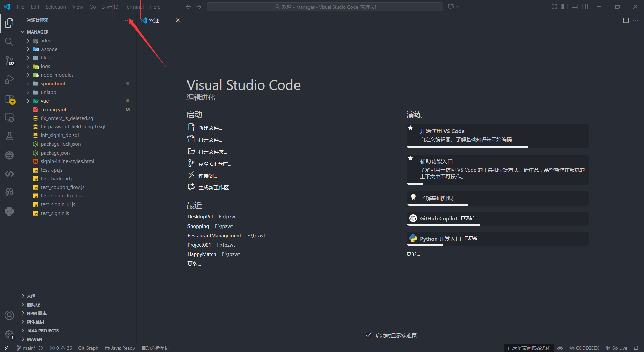644x352 pixels.
Task: Open Source Control view with 182 badge
Action: click(x=9, y=61)
